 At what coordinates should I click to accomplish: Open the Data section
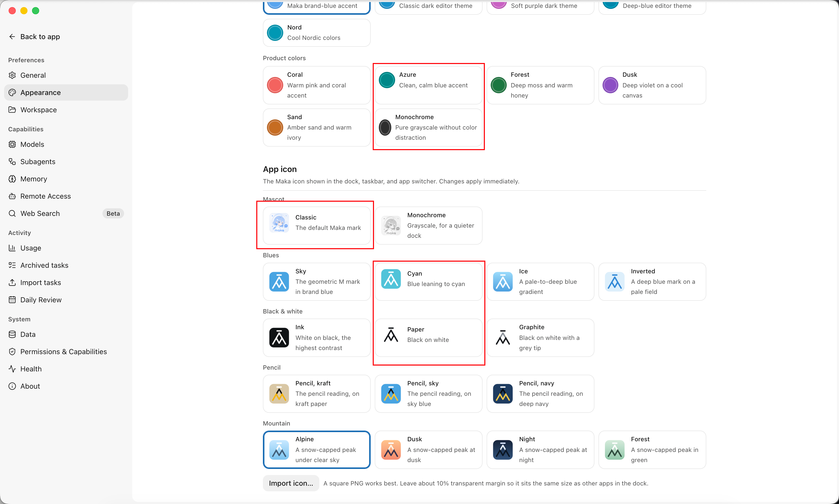tap(66, 334)
